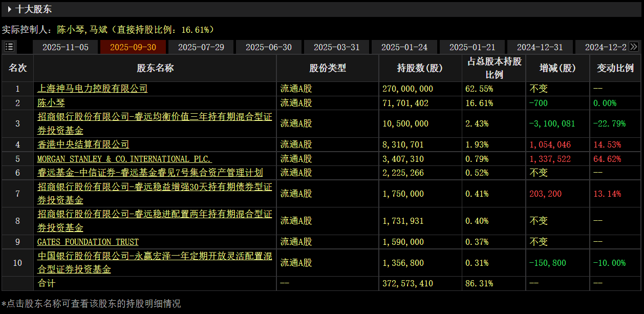Viewport: 644px width, 314px height.
Task: Click the 股东名称 column header
Action: click(155, 68)
